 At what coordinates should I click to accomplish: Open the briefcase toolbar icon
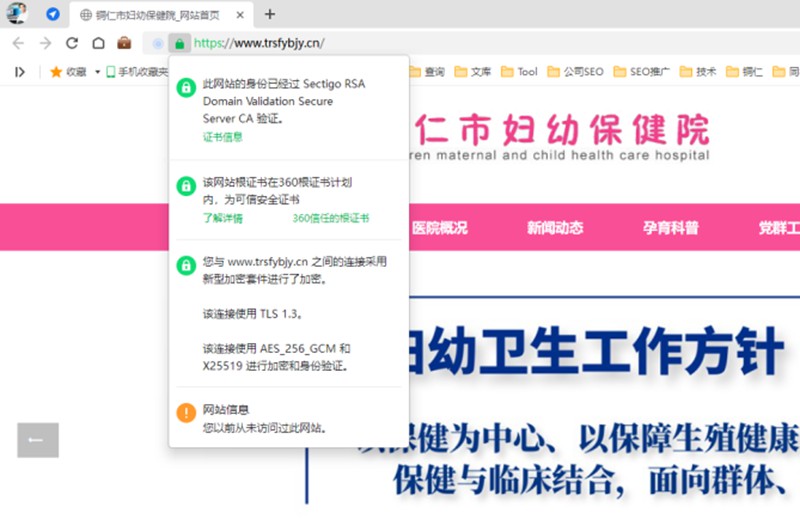click(124, 43)
